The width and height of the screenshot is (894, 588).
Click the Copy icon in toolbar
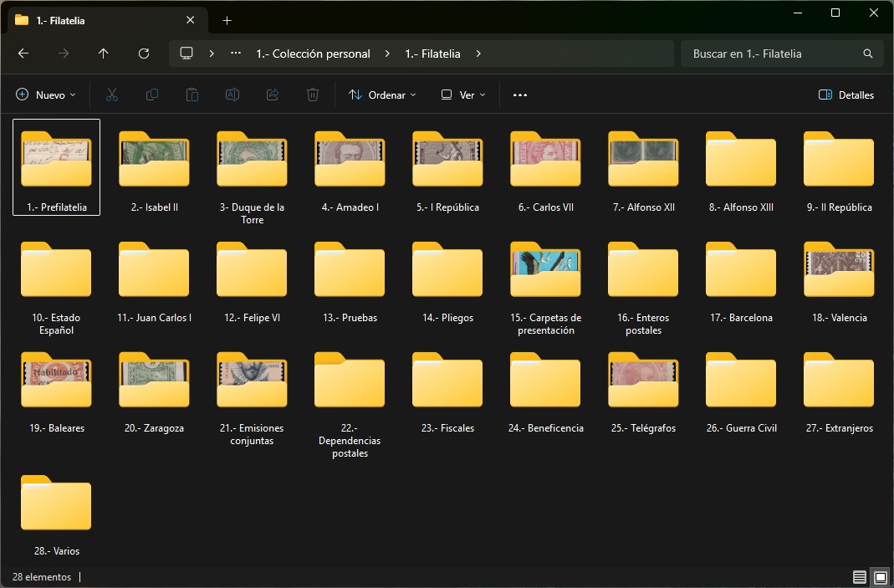(x=152, y=95)
